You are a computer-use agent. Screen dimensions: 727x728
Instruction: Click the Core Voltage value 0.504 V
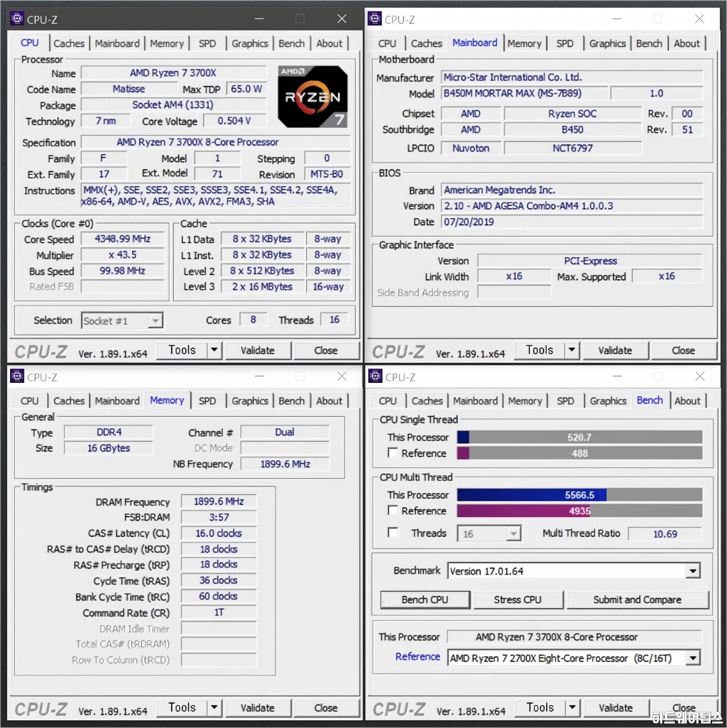click(x=234, y=121)
